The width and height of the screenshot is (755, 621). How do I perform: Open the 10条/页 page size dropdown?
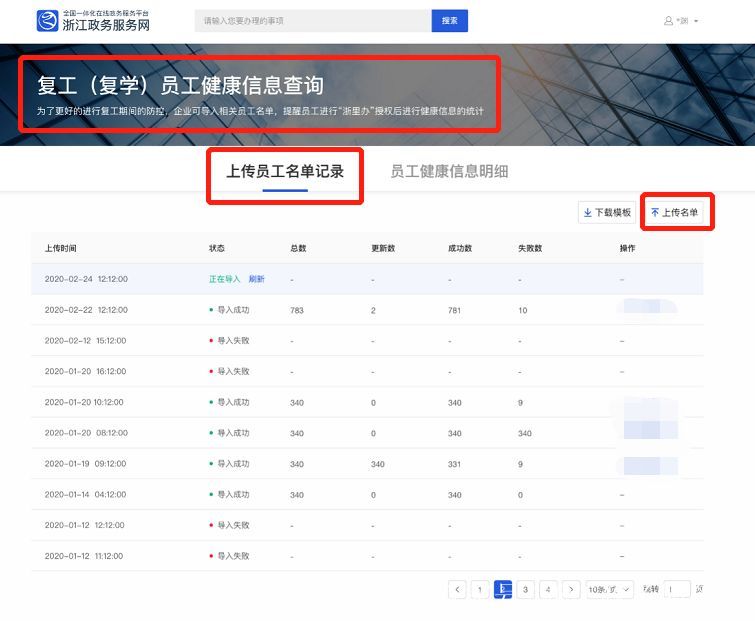pyautogui.click(x=610, y=589)
